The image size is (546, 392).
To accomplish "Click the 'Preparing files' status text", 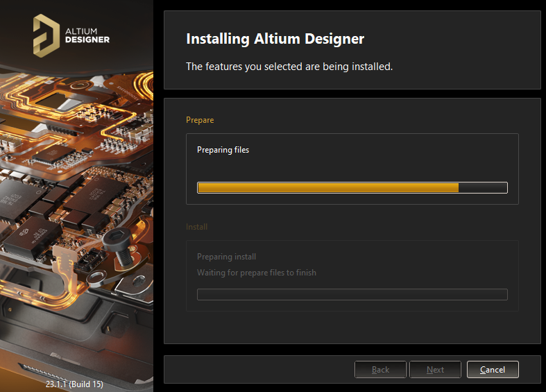I will tap(223, 150).
